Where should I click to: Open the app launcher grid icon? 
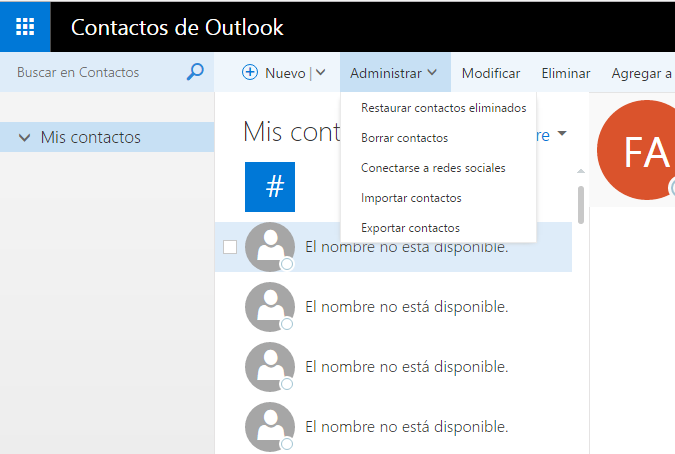point(25,27)
